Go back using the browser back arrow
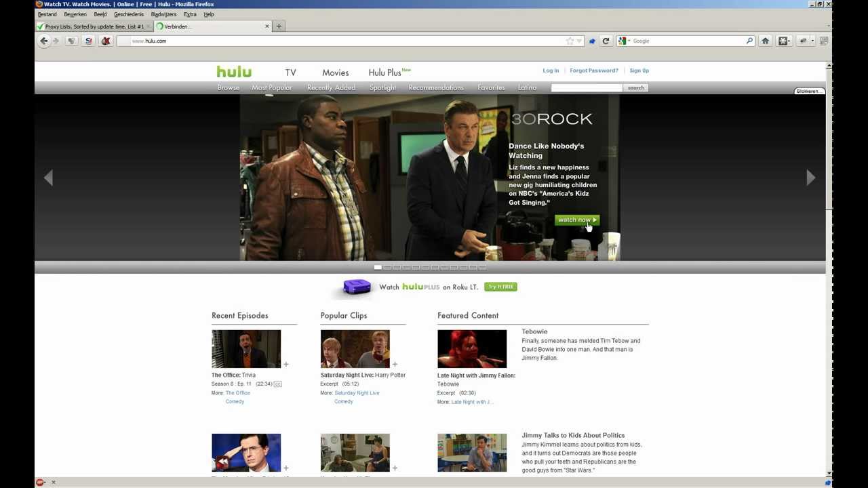 (44, 41)
